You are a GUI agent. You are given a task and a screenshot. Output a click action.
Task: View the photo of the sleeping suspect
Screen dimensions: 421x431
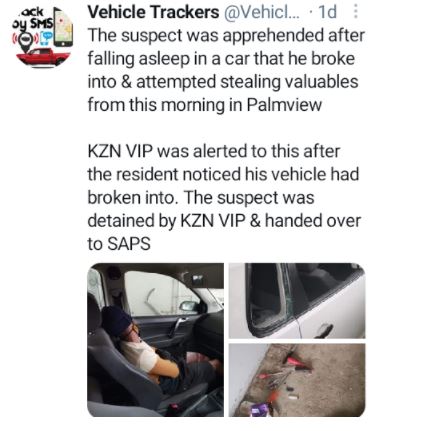[x=155, y=340]
